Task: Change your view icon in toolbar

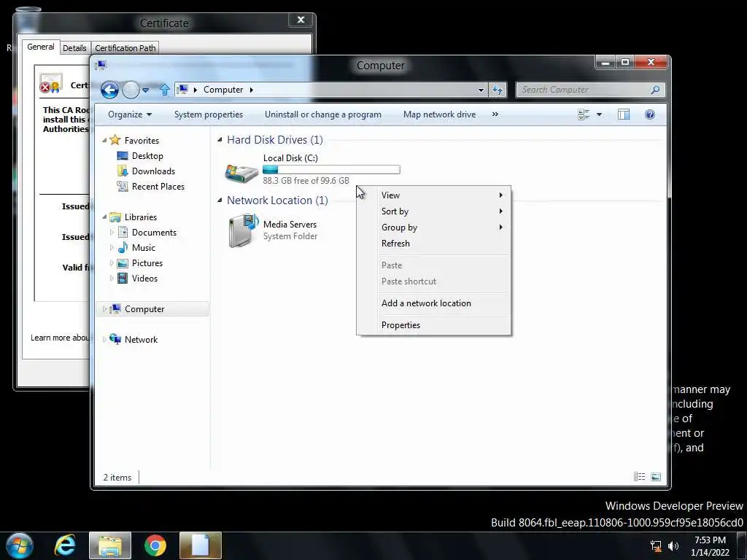Action: coord(584,114)
